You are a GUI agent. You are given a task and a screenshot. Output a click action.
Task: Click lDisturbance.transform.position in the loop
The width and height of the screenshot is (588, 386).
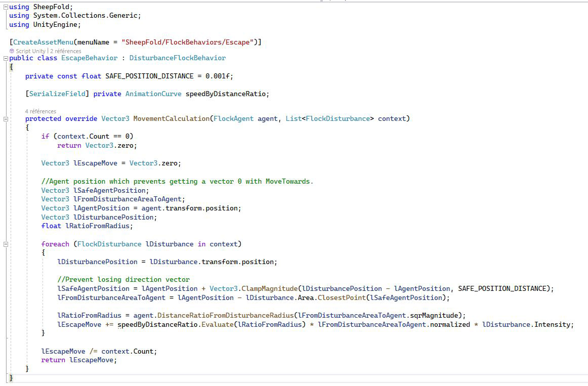click(x=212, y=262)
